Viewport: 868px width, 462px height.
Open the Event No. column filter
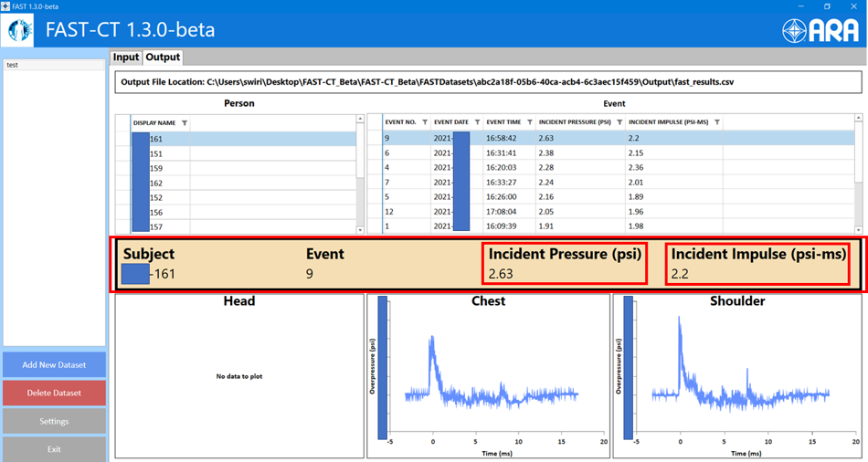coord(425,122)
